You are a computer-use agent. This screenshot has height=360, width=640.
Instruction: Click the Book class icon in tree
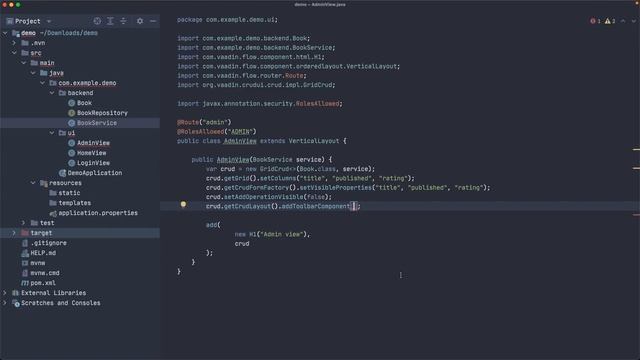pyautogui.click(x=71, y=103)
